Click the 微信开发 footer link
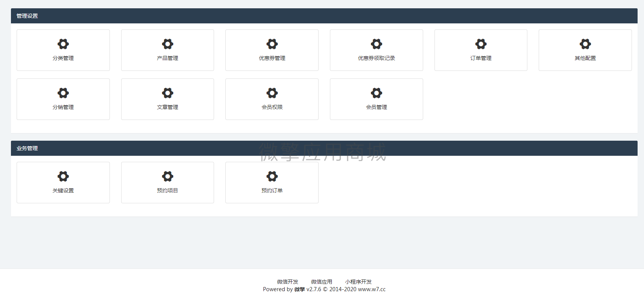The image size is (644, 304). 287,282
